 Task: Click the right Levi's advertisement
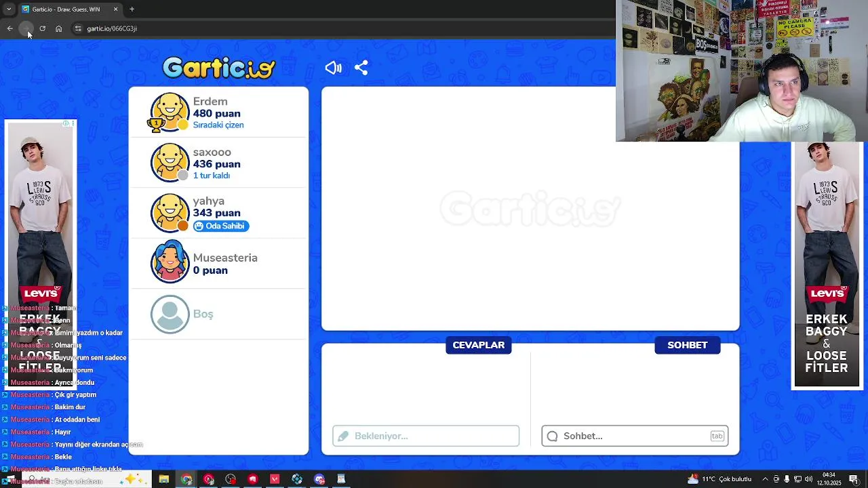(827, 266)
